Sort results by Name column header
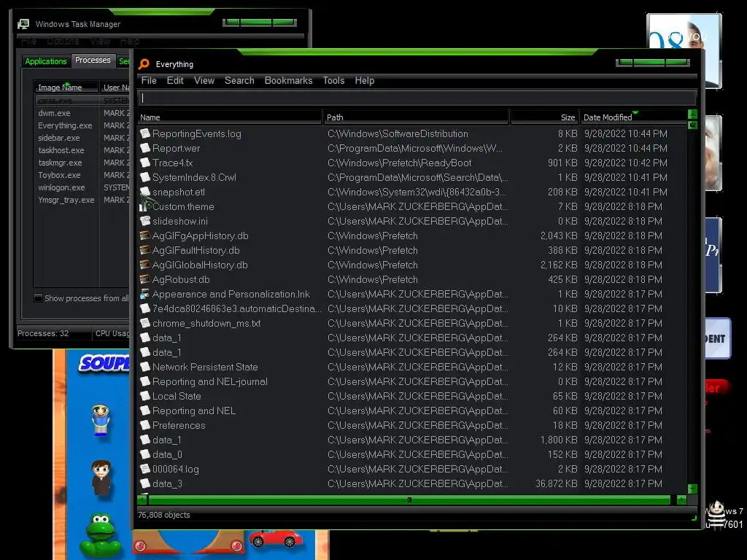This screenshot has height=560, width=747. tap(230, 117)
